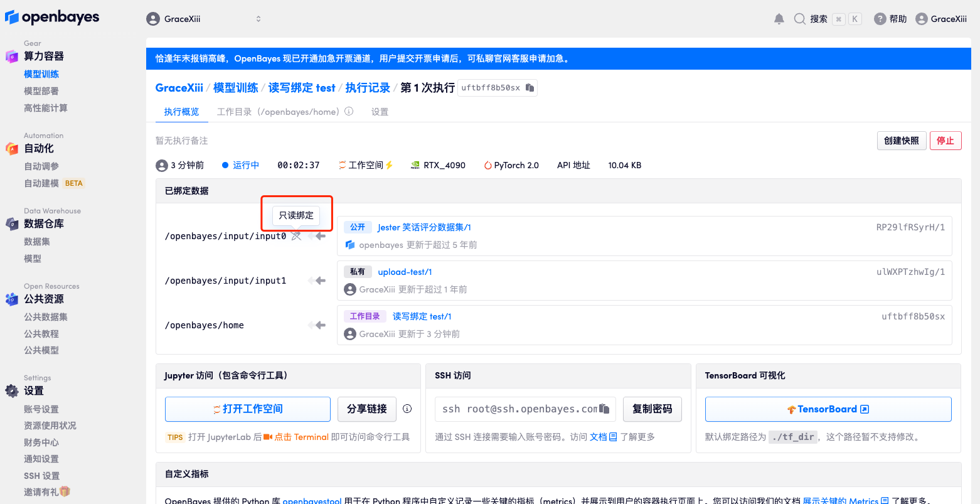Copy the SSH command via copy icon
The width and height of the screenshot is (980, 504).
click(x=603, y=409)
